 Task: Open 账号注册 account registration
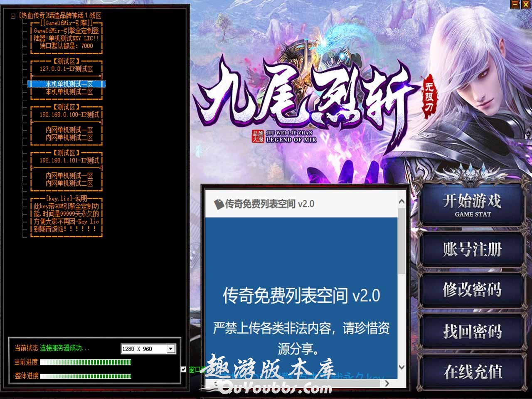[x=472, y=250]
